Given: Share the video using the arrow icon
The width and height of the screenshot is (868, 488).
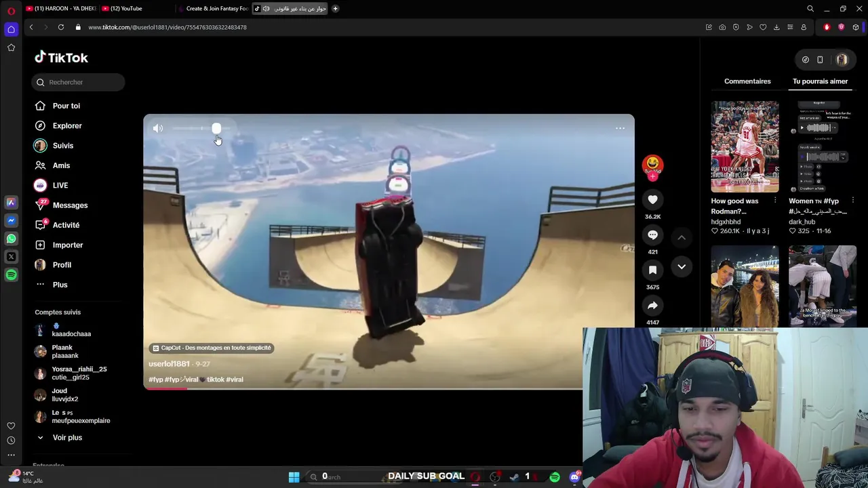Looking at the screenshot, I should coord(652,306).
